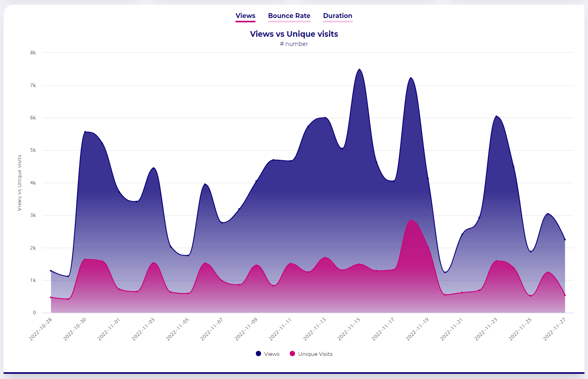Screen dimensions: 588x379
Task: Click the 2022-11-21 x-axis date label
Action: [452, 329]
